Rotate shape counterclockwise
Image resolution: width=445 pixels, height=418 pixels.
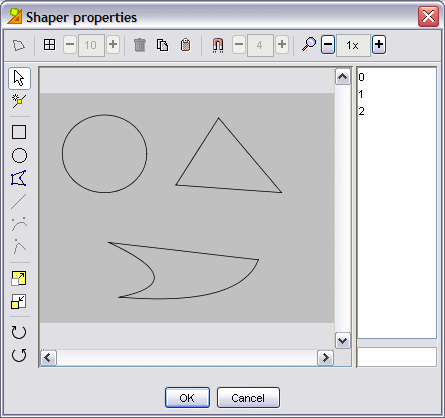click(19, 355)
